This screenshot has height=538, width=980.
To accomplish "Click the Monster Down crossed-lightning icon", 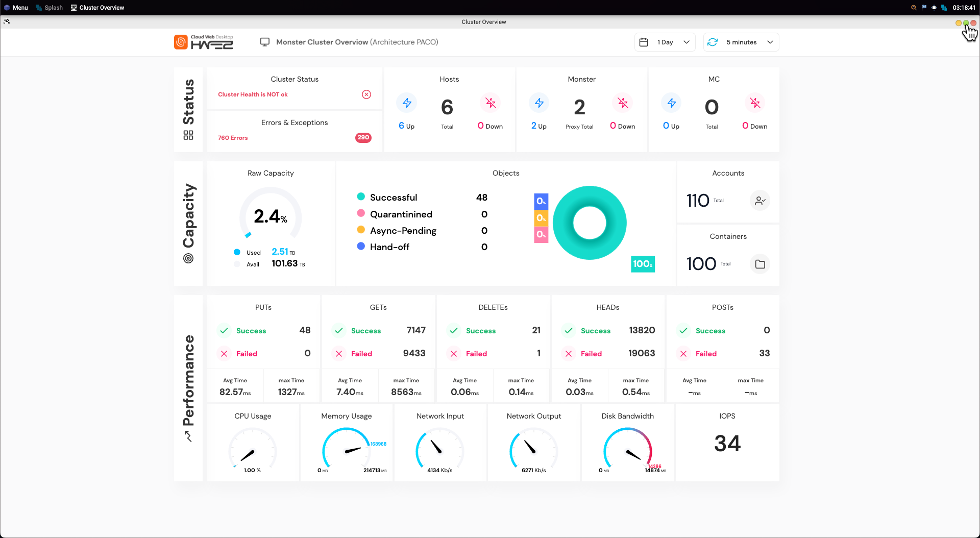I will pos(623,103).
